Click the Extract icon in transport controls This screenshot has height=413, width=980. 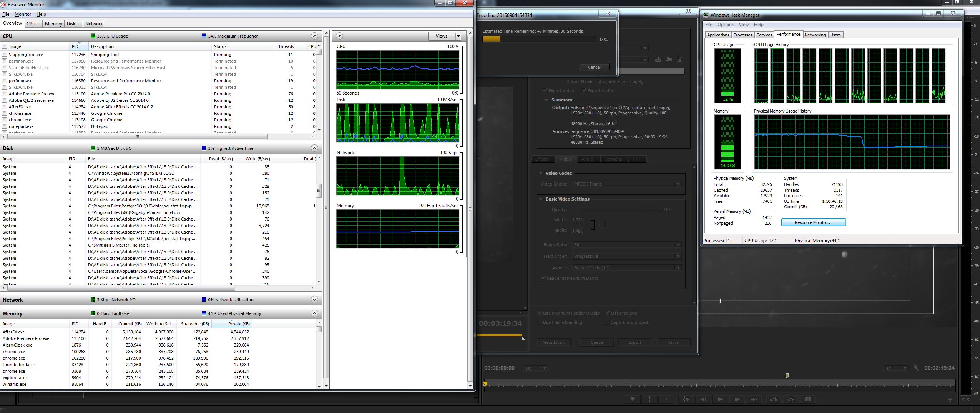click(x=791, y=400)
